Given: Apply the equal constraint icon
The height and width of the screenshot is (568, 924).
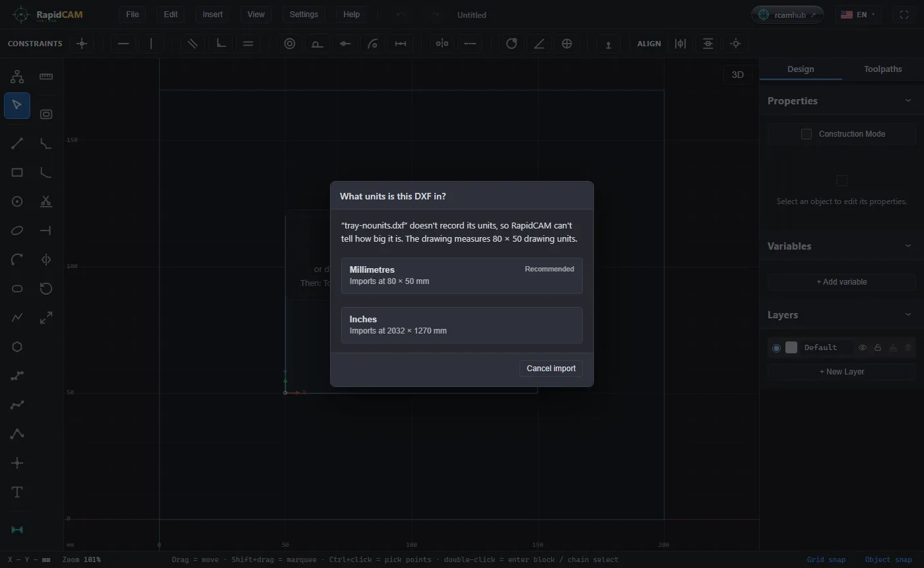Looking at the screenshot, I should click(x=248, y=44).
